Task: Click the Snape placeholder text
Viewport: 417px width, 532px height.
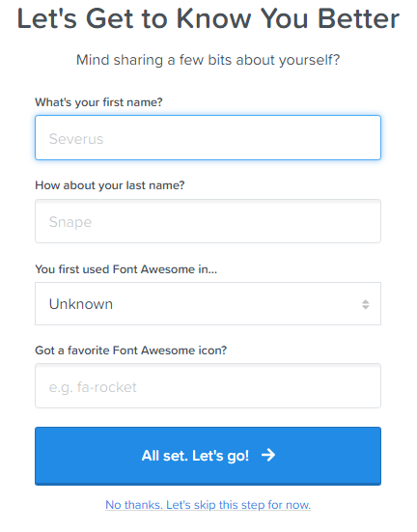Action: pos(70,222)
